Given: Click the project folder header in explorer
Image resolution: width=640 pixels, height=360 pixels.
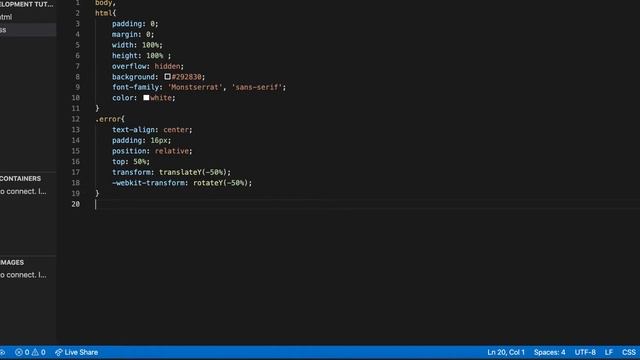Looking at the screenshot, I should [27, 4].
